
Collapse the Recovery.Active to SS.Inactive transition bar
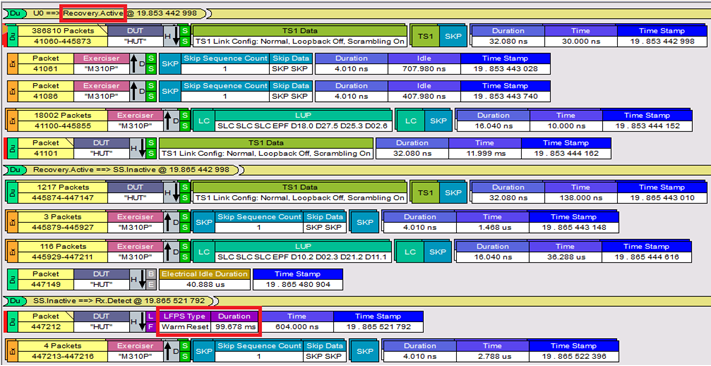click(x=122, y=170)
